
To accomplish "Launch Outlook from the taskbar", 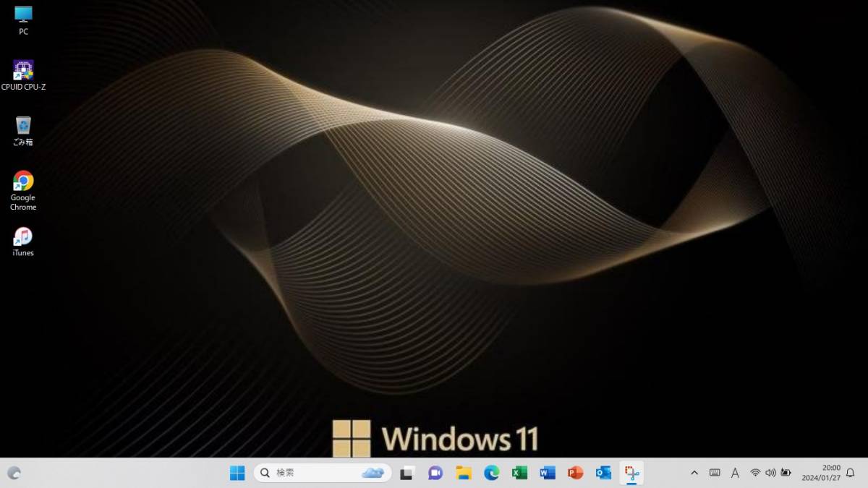I will pos(603,473).
